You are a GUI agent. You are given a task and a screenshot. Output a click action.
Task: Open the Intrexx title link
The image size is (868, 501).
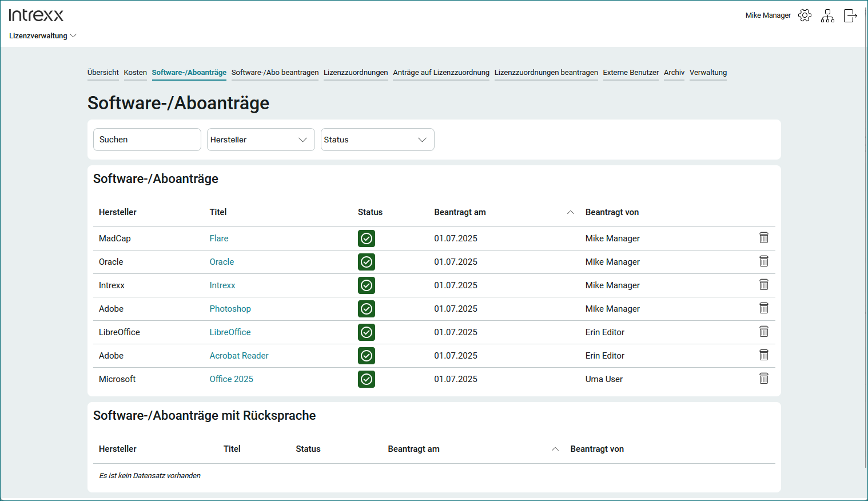coord(222,285)
